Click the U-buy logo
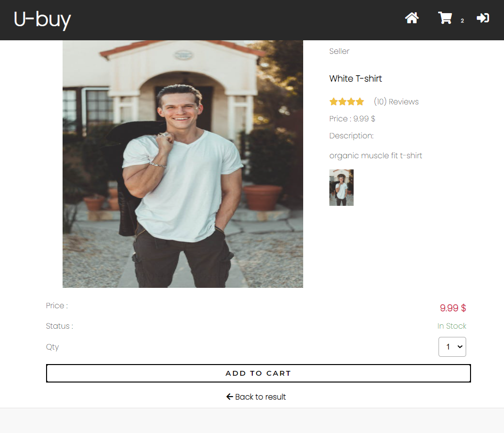Screen dimensions: 504x433 (x=42, y=19)
